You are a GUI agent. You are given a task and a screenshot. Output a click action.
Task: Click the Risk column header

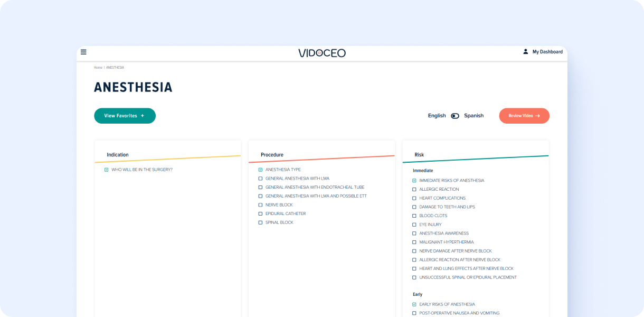(x=419, y=155)
